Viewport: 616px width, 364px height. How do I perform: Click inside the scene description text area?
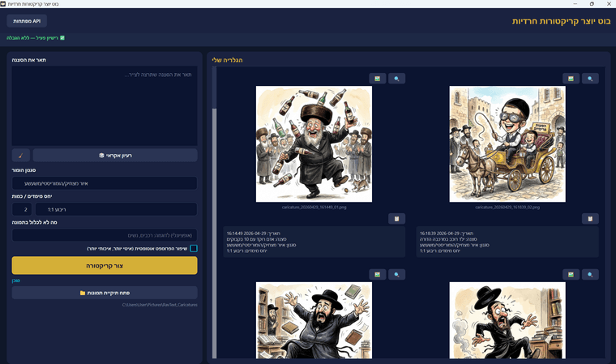pyautogui.click(x=105, y=105)
